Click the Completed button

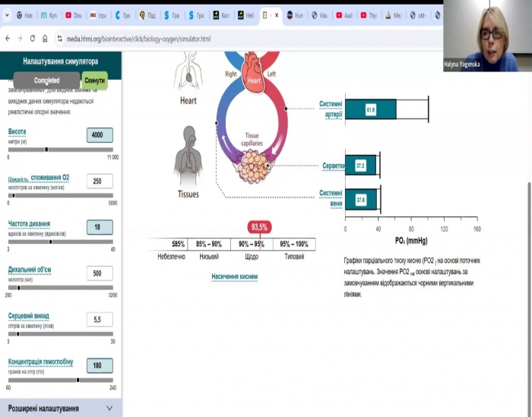[x=46, y=80]
